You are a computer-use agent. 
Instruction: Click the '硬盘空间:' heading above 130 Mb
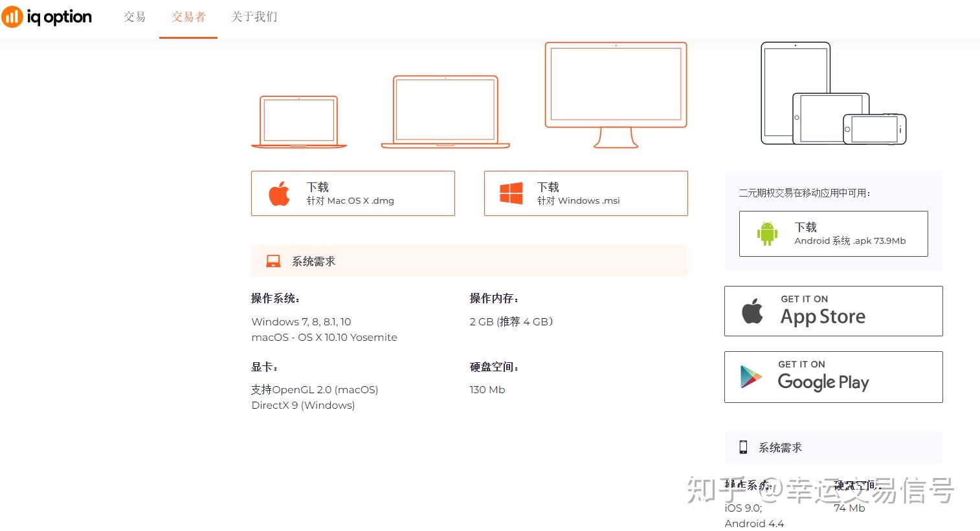pyautogui.click(x=494, y=367)
